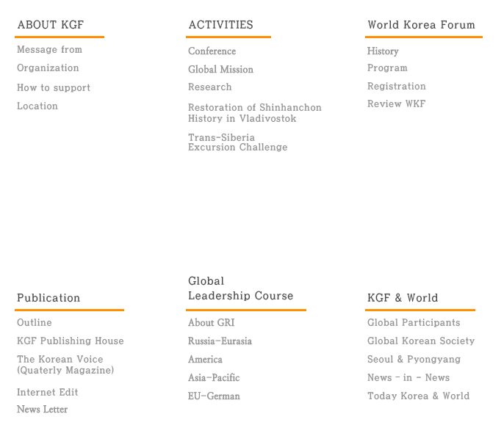Click the Registration link
The width and height of the screenshot is (504, 436).
[396, 87]
